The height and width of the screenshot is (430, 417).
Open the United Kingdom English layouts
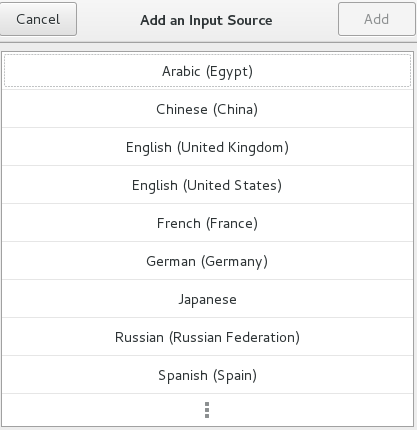[207, 147]
